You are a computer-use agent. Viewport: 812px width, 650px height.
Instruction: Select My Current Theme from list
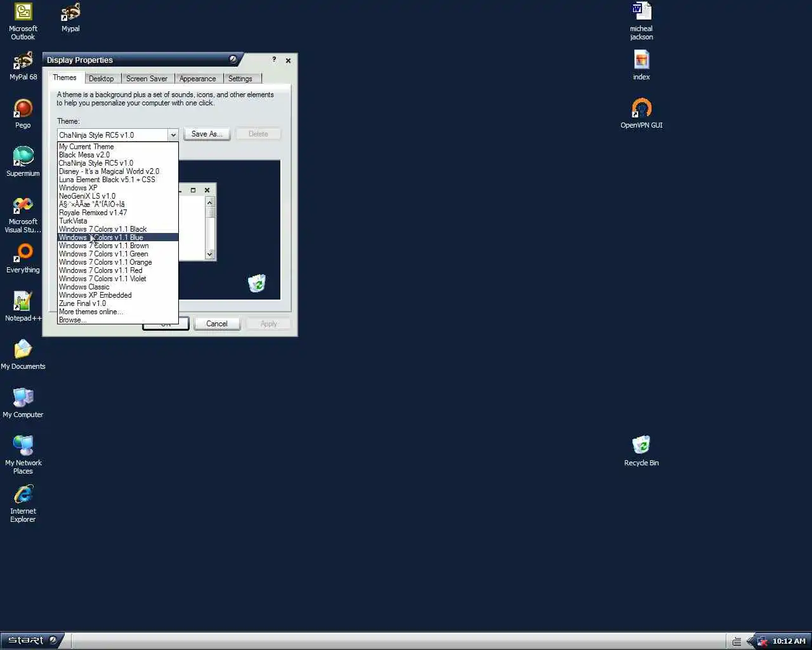point(117,147)
